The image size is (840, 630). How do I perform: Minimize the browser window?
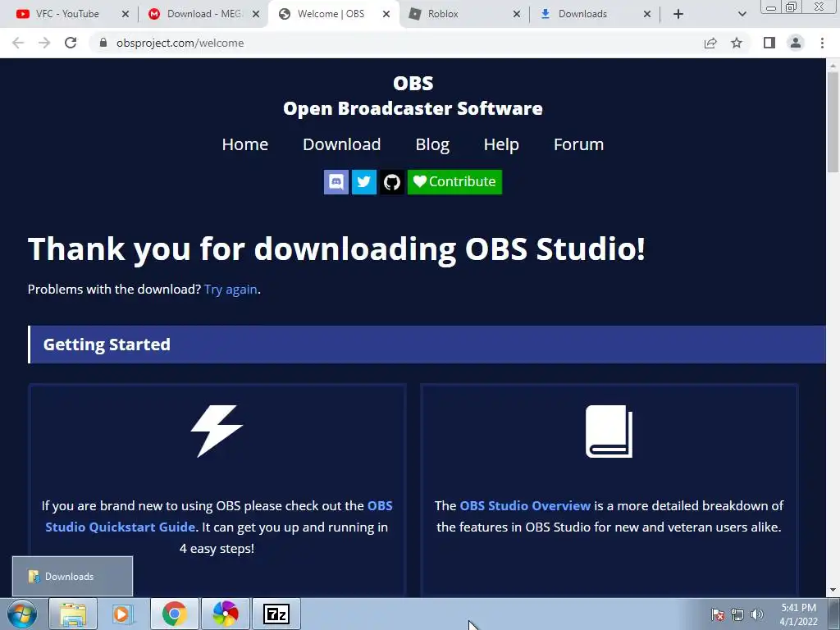pos(771,7)
